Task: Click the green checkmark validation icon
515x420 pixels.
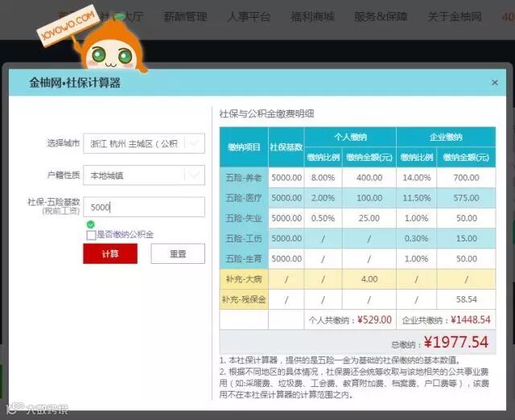Action: [91, 224]
